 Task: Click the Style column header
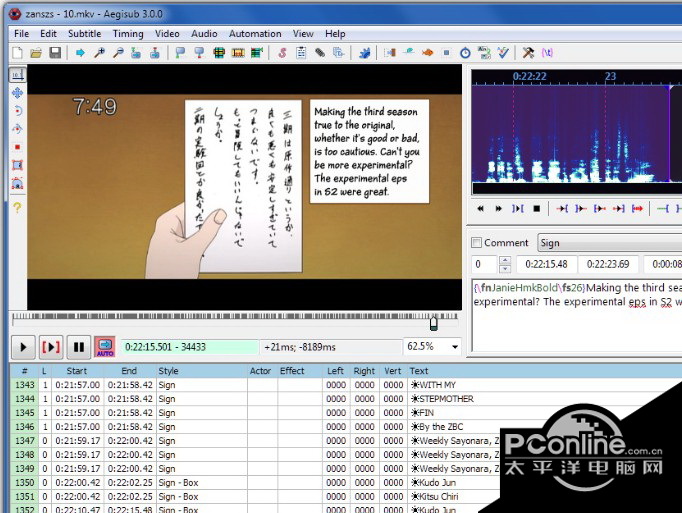(201, 371)
